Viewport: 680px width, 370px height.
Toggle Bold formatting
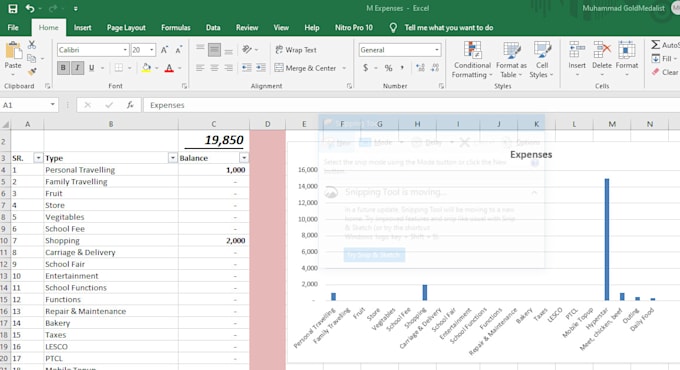(63, 68)
